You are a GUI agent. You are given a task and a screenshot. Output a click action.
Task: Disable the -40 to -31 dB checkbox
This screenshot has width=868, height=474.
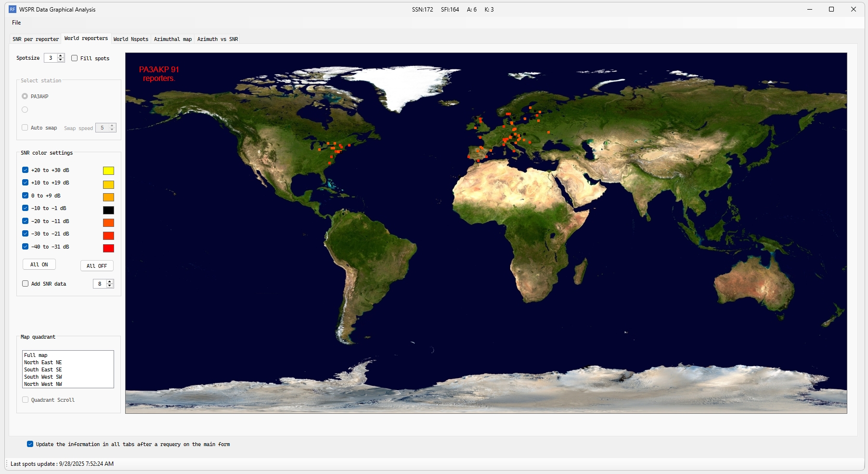(25, 247)
